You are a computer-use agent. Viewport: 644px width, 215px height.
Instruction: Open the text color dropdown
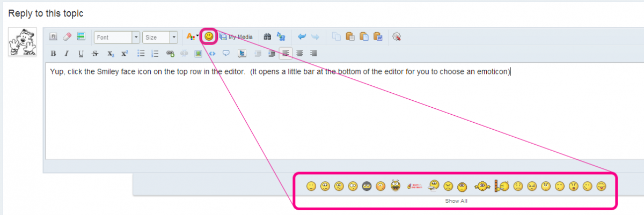[192, 37]
